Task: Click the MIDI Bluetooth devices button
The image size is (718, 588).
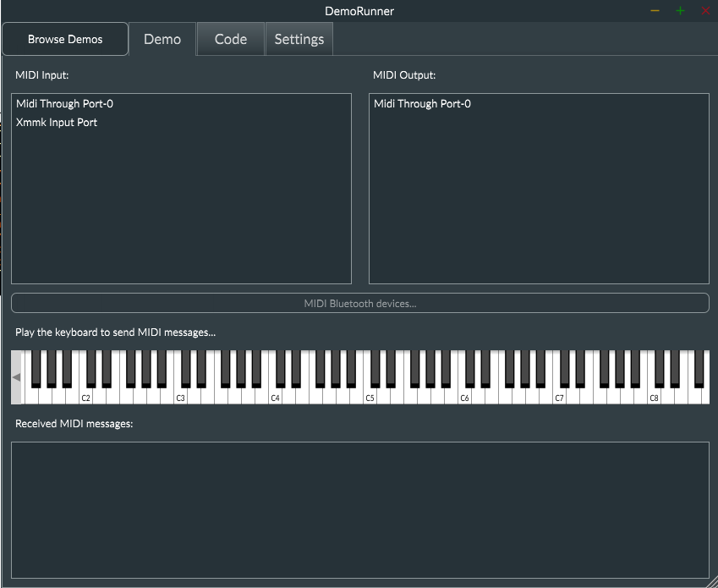Action: pyautogui.click(x=360, y=303)
